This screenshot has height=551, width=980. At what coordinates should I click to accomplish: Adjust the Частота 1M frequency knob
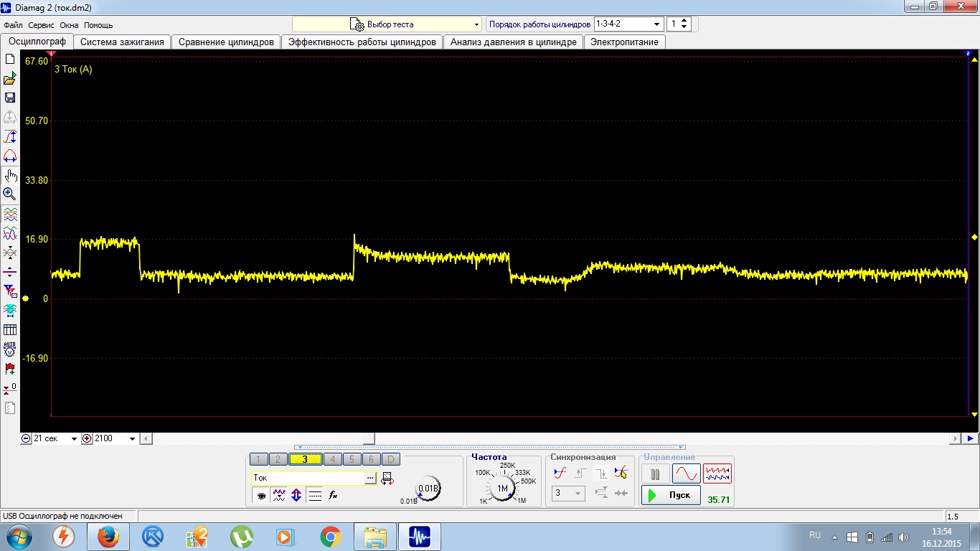[502, 489]
